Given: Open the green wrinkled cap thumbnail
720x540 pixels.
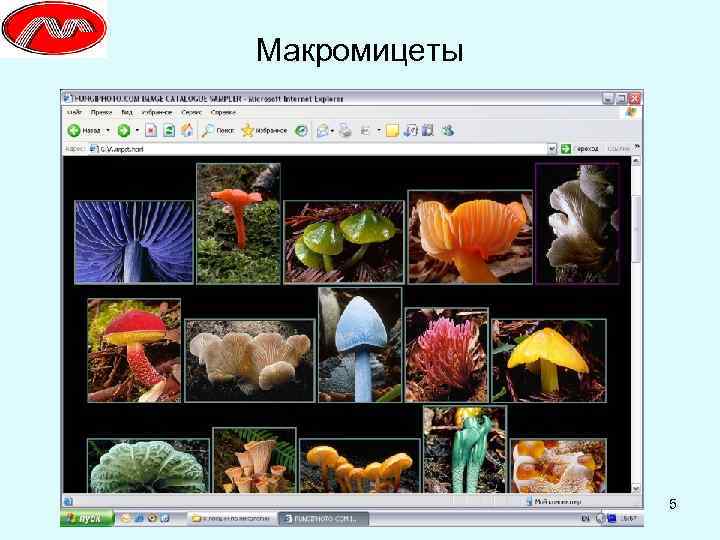Looking at the screenshot, I should 148,466.
